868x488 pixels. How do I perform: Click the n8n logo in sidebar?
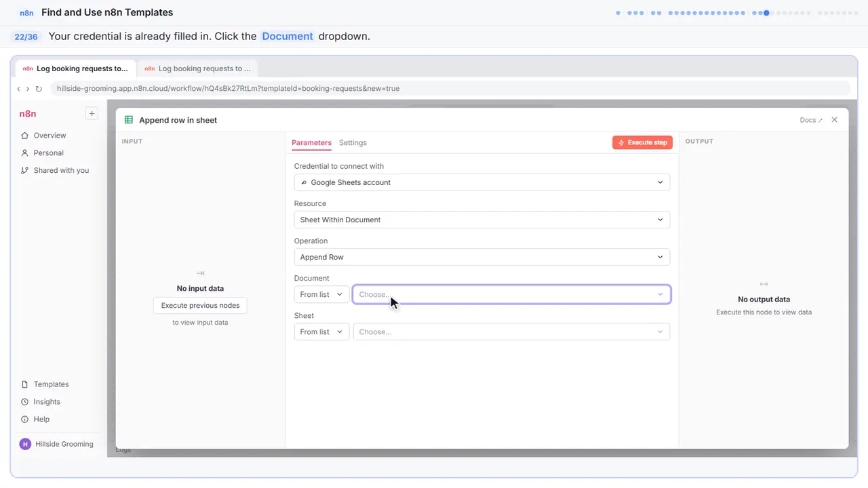(28, 114)
